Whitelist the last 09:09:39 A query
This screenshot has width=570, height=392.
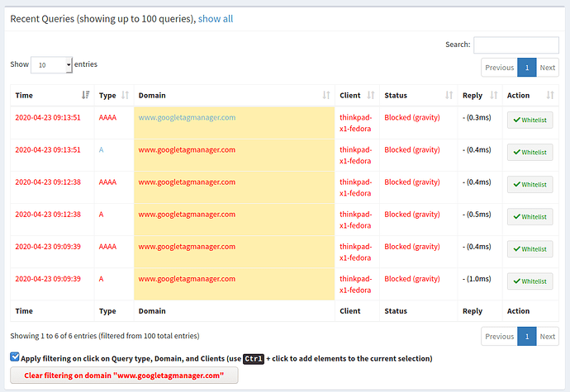click(530, 281)
